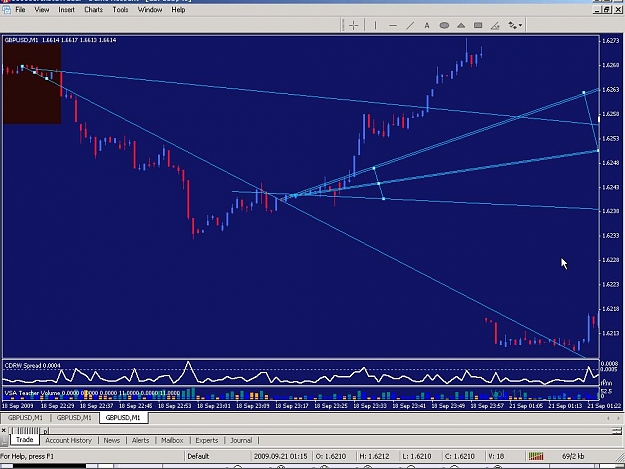Open the Help menu
This screenshot has width=625, height=469.
[178, 10]
